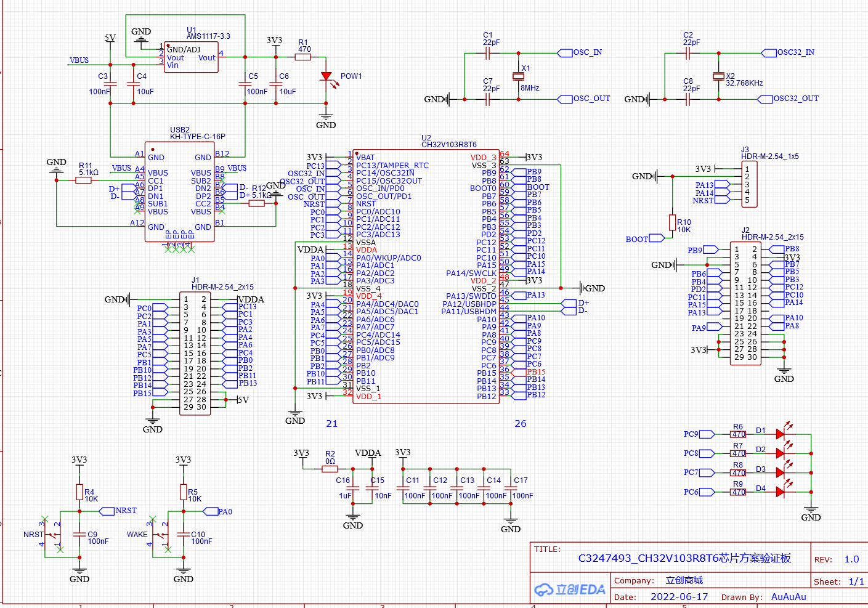868x608 pixels.
Task: Click the OSC_OUT net port beside C7
Action: 584,99
